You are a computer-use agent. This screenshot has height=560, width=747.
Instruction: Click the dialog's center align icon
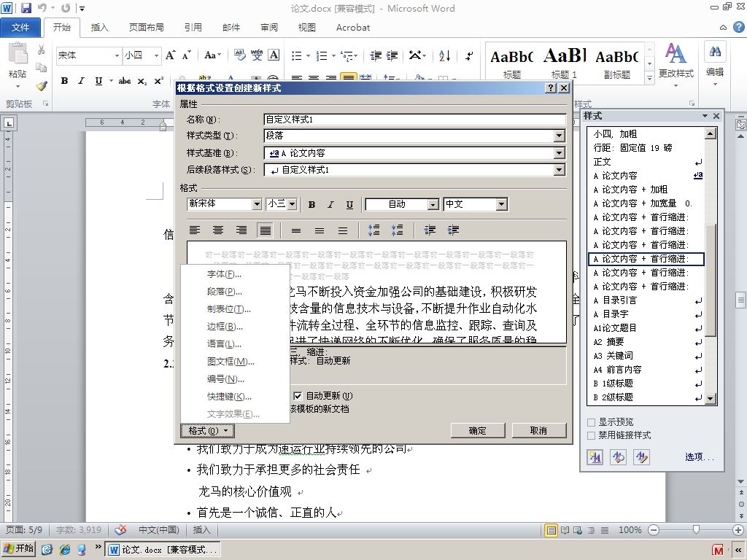point(217,230)
